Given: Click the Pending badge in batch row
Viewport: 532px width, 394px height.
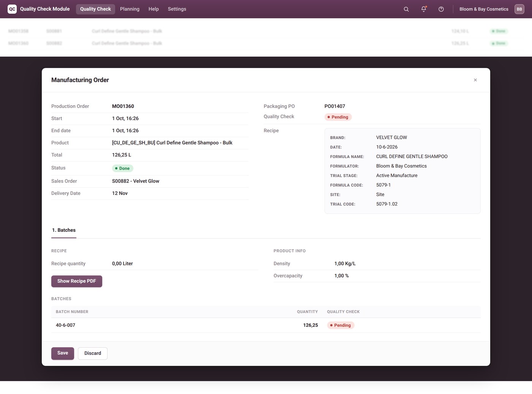Looking at the screenshot, I should (341, 325).
